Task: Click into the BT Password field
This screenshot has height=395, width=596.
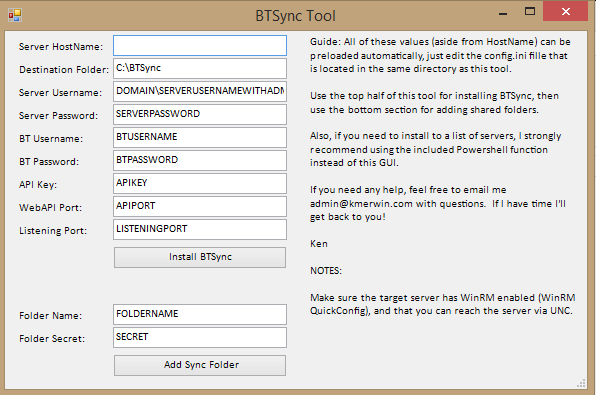Action: coord(200,160)
